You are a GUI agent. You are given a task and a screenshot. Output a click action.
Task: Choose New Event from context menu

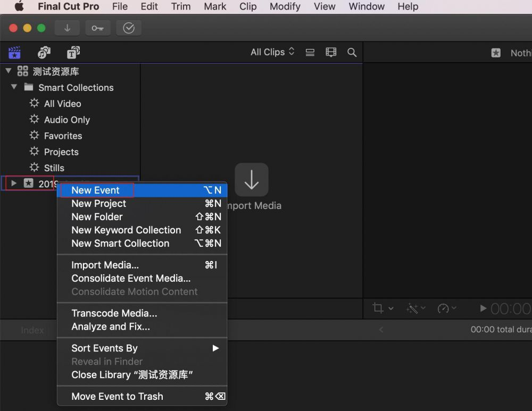[x=142, y=190]
